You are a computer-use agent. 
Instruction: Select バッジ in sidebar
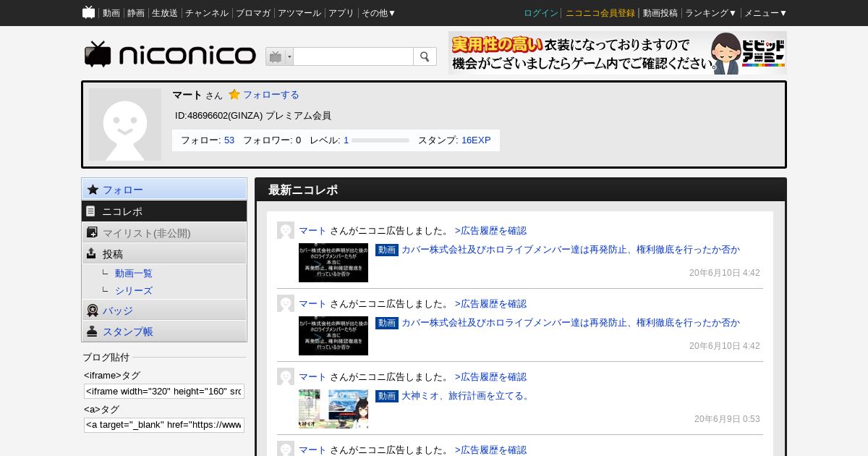point(164,310)
